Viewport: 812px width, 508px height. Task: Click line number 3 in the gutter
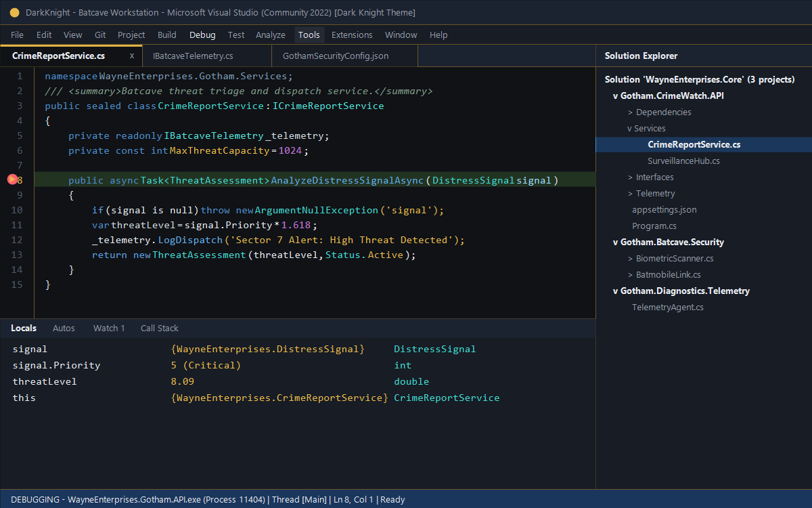[x=20, y=106]
